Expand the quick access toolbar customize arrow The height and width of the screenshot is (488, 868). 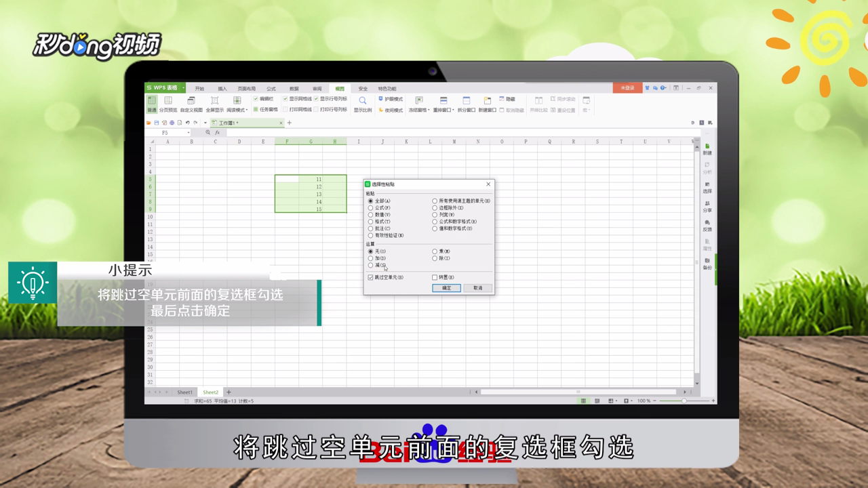click(205, 123)
